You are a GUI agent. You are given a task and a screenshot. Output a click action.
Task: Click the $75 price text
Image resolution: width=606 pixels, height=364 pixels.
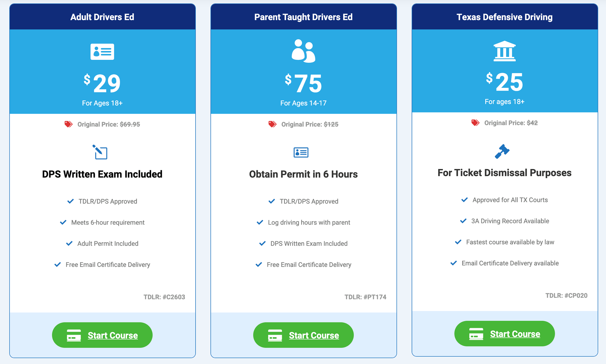pos(303,83)
